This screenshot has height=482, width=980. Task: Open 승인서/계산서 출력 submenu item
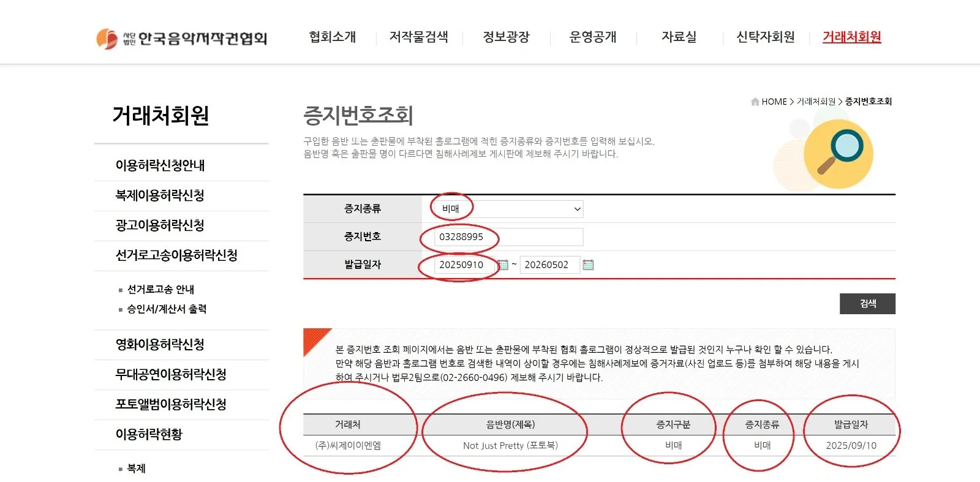tap(167, 309)
